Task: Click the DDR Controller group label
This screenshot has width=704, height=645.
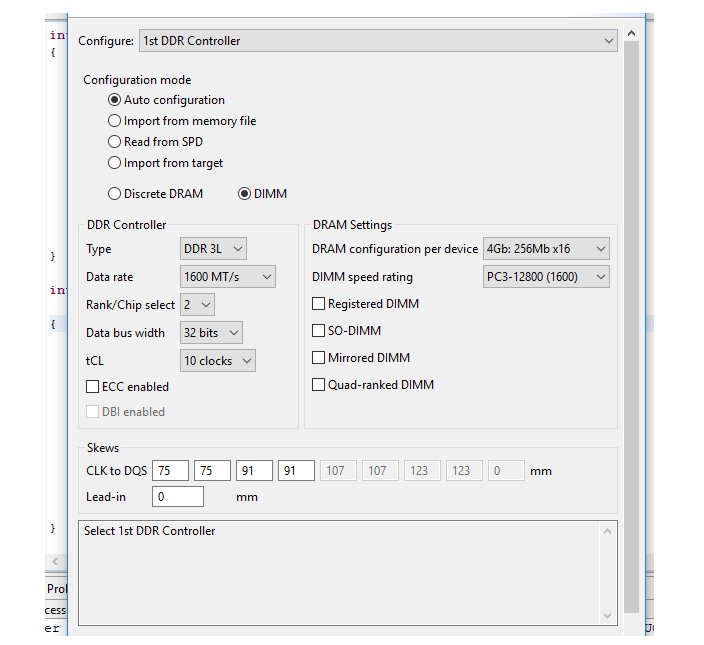Action: coord(126,225)
